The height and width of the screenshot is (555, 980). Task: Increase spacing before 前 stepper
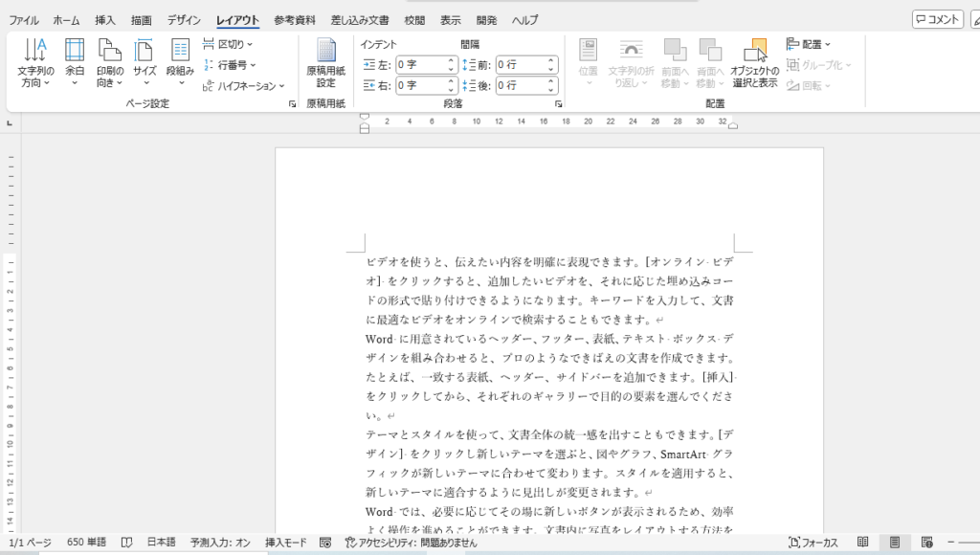(x=550, y=61)
